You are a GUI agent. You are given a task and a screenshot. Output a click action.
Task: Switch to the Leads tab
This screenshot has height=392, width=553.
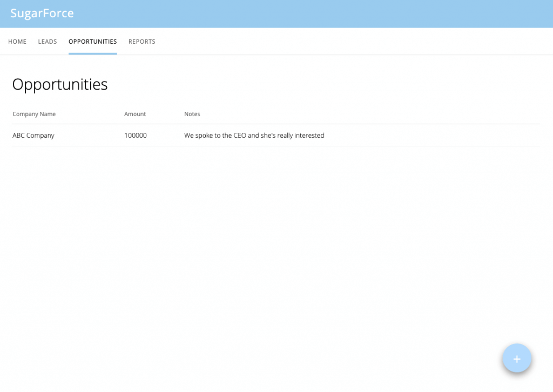48,42
